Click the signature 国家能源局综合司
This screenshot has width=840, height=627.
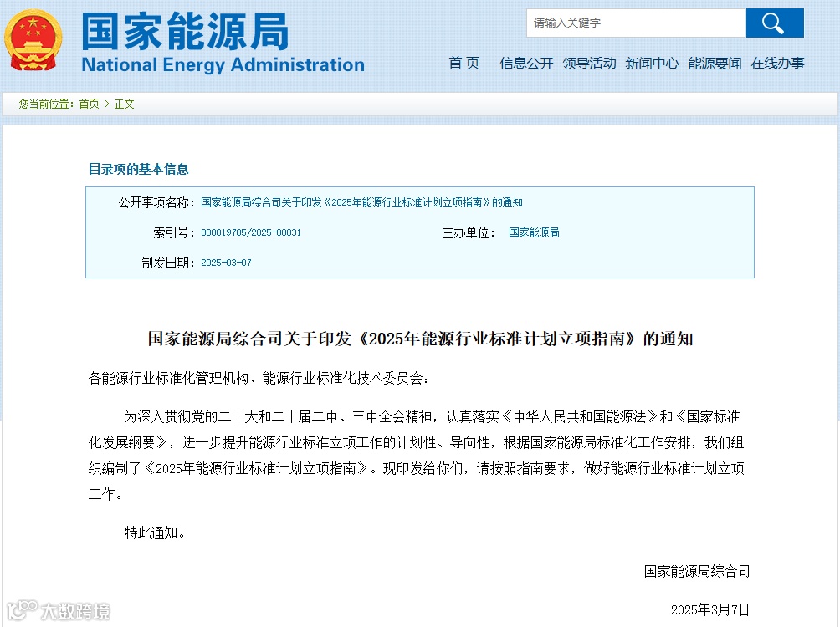click(696, 571)
